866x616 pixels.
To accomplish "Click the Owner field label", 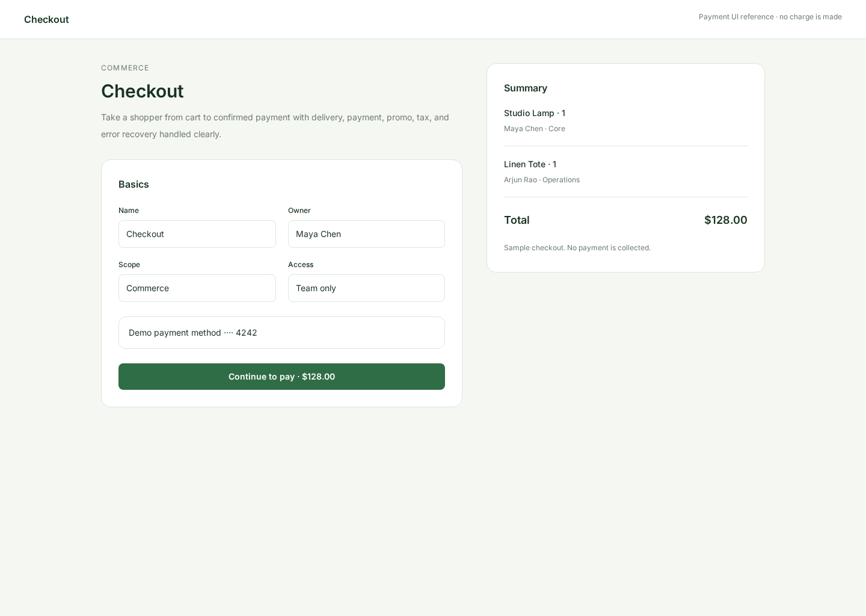I will pyautogui.click(x=299, y=211).
